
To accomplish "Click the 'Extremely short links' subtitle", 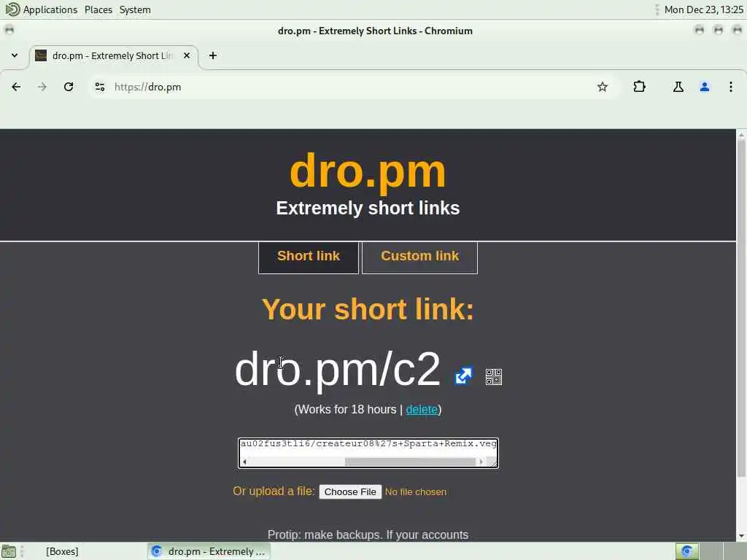I will click(x=368, y=208).
